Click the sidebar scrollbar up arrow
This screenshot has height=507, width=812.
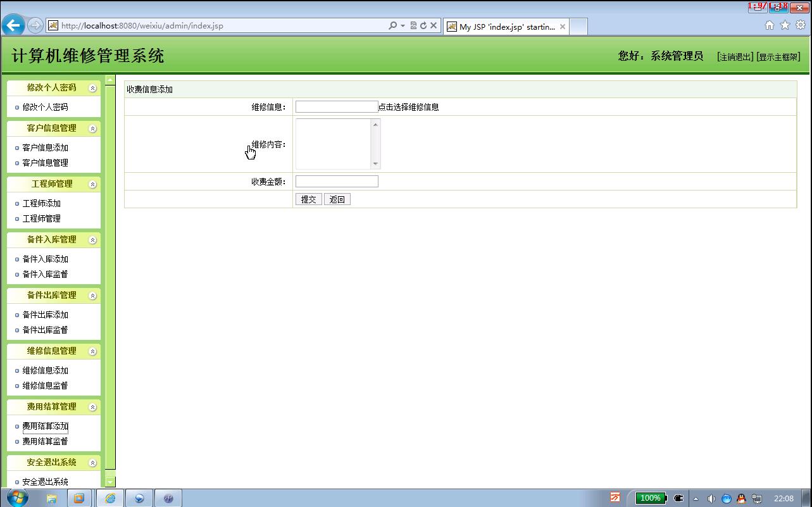(x=110, y=80)
